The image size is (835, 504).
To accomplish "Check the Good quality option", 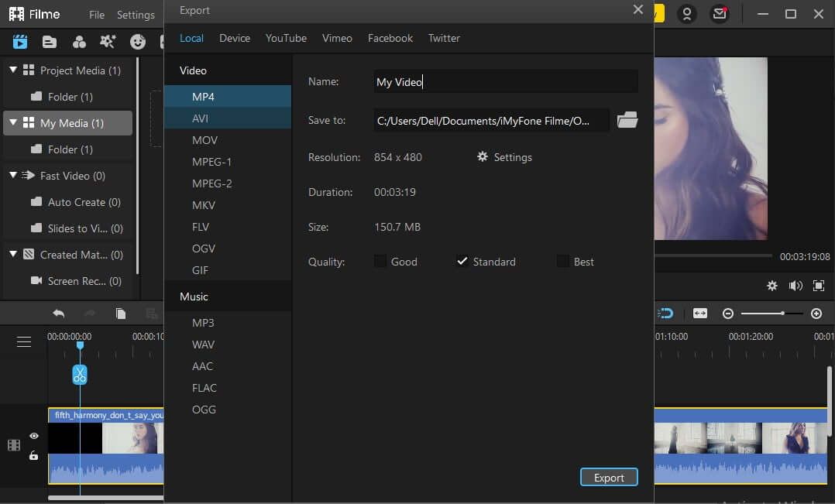I will pos(380,262).
